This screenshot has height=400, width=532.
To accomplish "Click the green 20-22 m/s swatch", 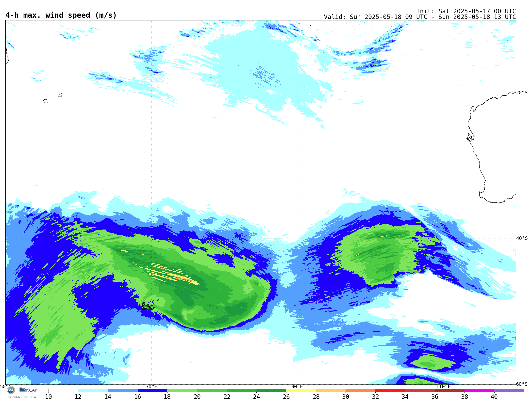I will 212,391.
